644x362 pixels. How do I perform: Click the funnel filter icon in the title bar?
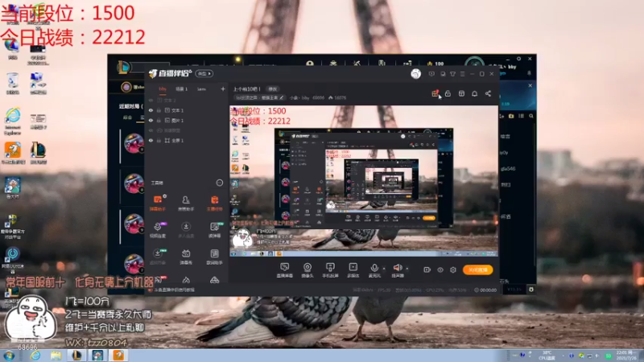coord(452,74)
